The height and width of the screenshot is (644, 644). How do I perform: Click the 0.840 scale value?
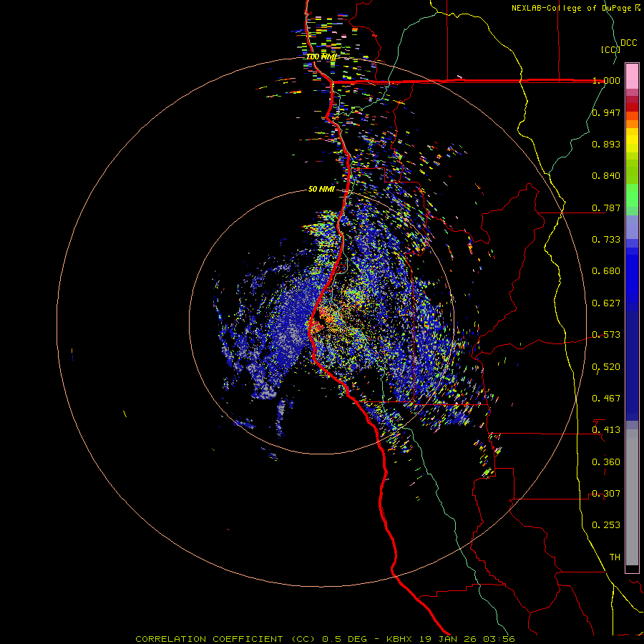pos(606,176)
